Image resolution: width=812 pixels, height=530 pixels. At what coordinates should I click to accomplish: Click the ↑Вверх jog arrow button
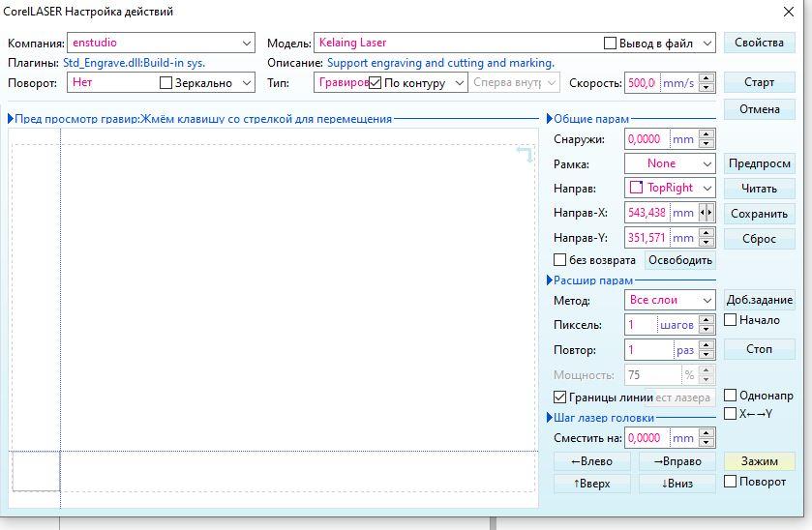(x=591, y=484)
